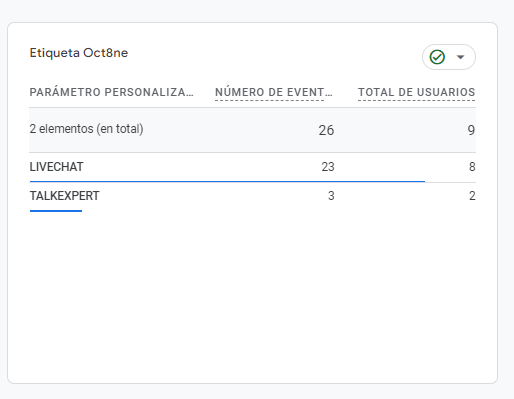Click the total events value 26
The image size is (514, 399).
(x=326, y=130)
